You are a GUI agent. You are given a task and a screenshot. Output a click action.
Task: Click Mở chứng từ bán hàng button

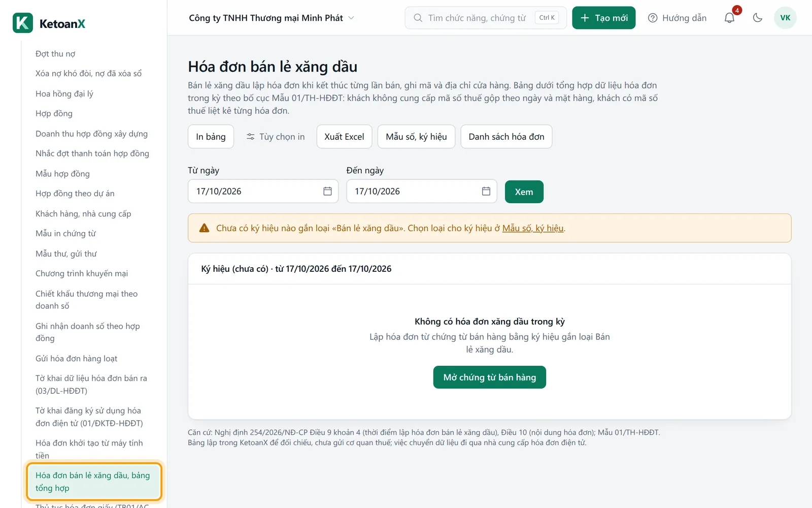click(x=489, y=377)
